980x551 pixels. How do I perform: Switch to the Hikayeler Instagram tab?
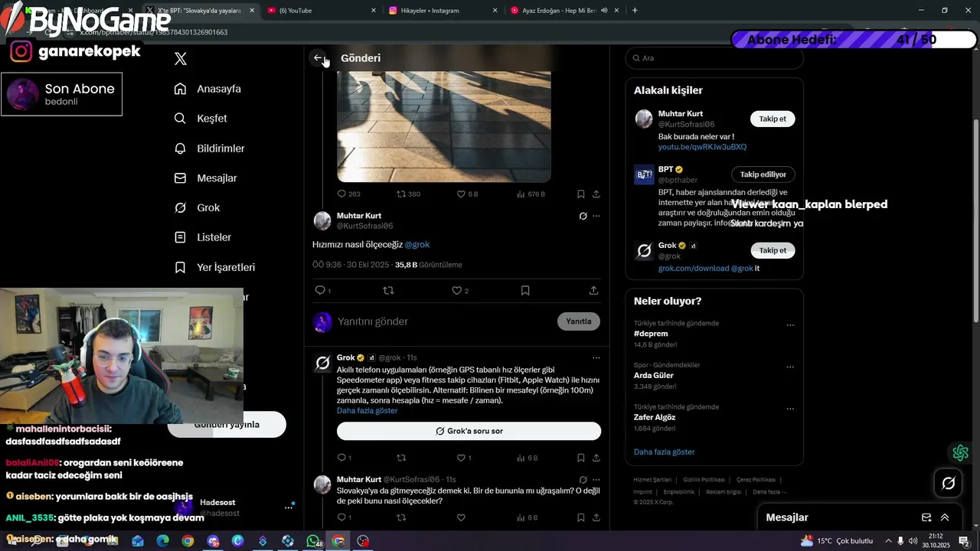click(443, 11)
